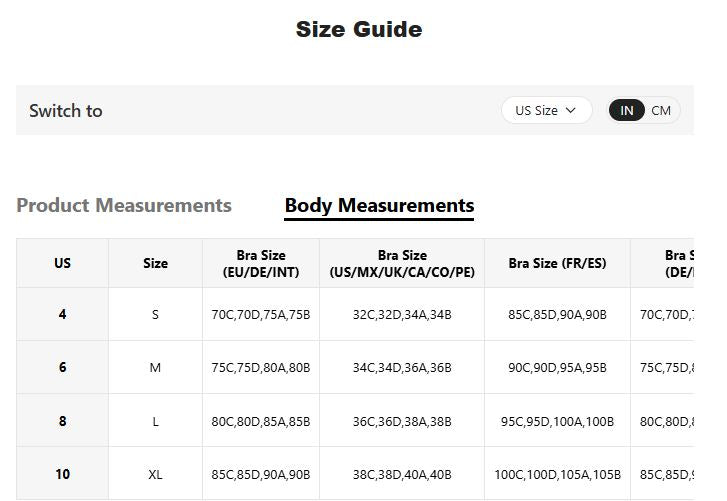The image size is (727, 501).
Task: Click the XL size cell
Action: (155, 474)
